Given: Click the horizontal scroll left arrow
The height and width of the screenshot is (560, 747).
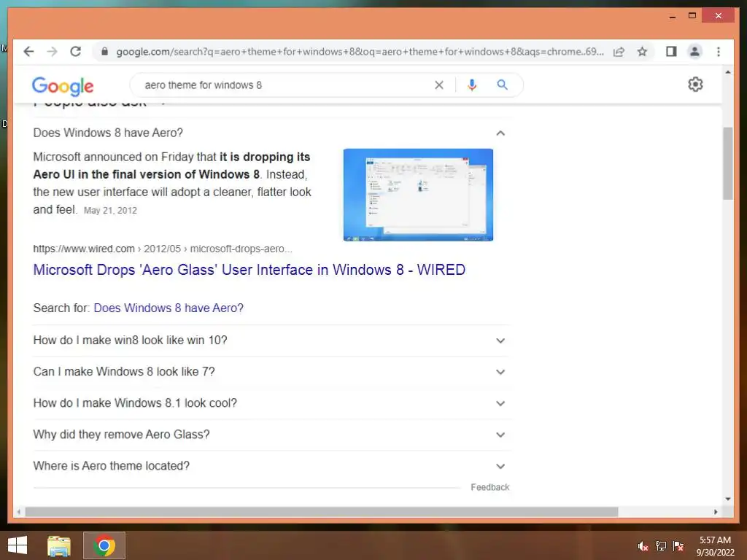Looking at the screenshot, I should point(18,512).
